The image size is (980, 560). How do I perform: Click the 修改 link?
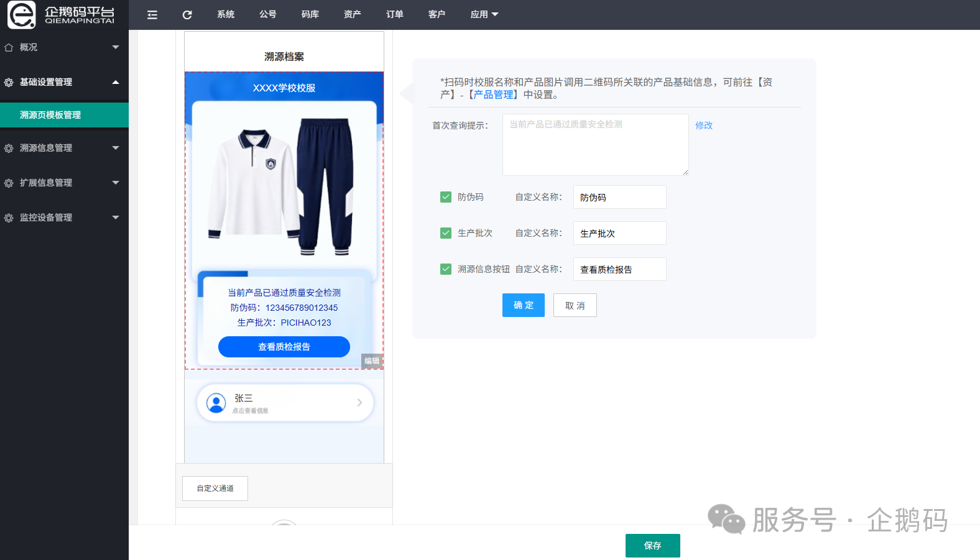[x=704, y=125]
